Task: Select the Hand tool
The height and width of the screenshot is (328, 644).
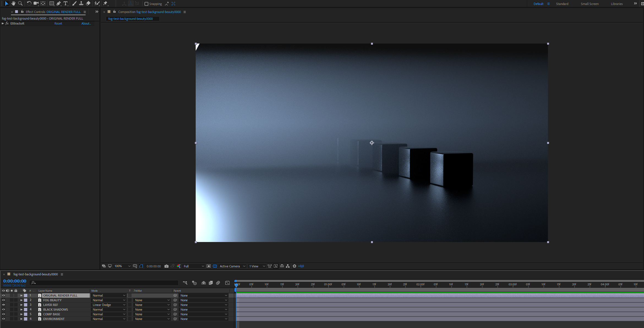Action: [x=13, y=3]
